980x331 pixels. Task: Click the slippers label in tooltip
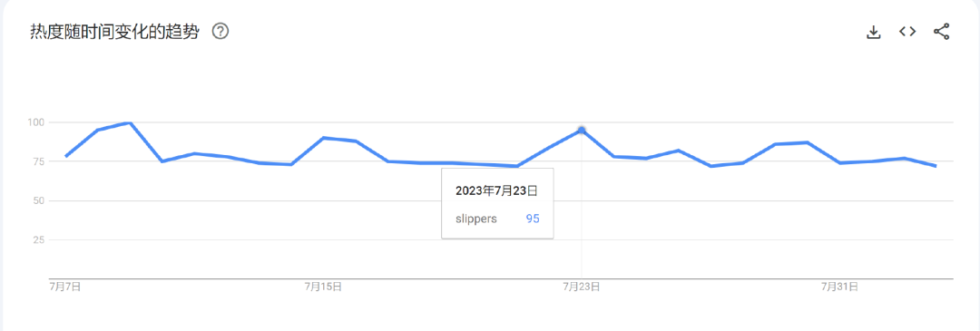(x=476, y=219)
